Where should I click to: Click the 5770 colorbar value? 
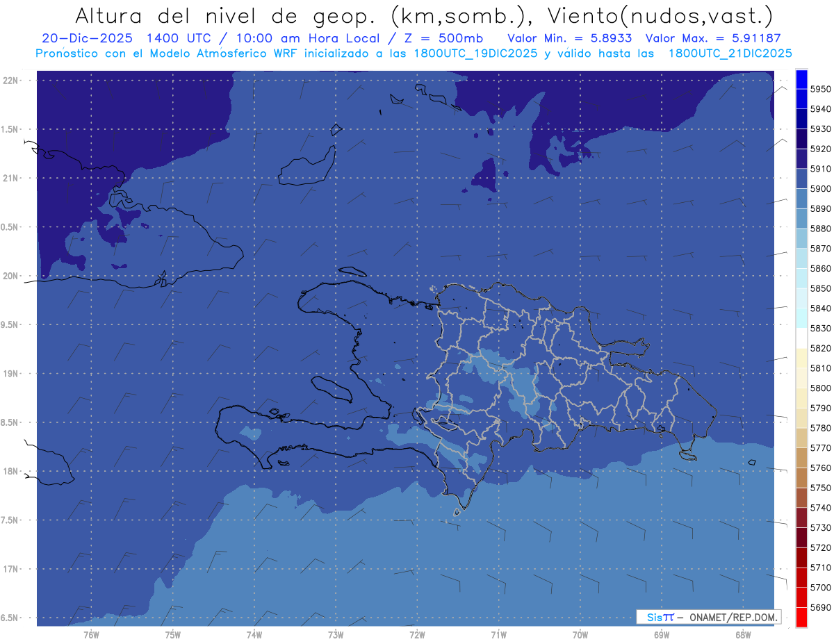point(820,447)
